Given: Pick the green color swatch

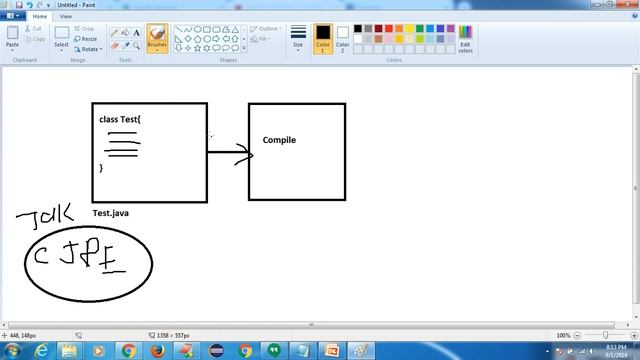Looking at the screenshot, I should tap(420, 29).
